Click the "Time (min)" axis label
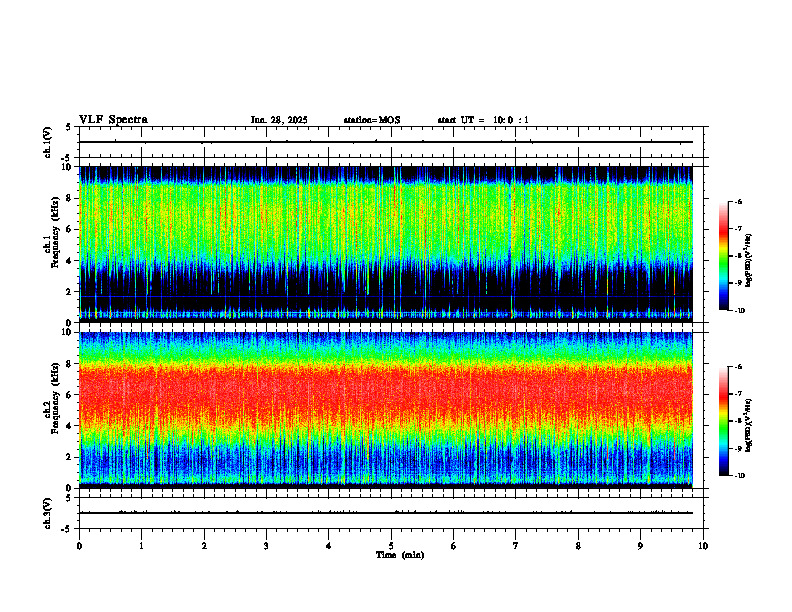792x612 pixels. [x=400, y=555]
